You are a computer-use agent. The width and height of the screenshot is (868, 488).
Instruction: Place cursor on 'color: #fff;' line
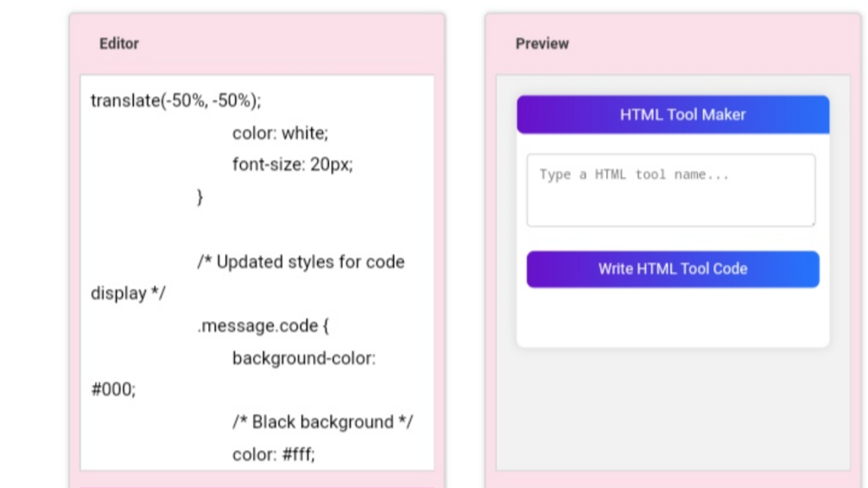click(273, 453)
